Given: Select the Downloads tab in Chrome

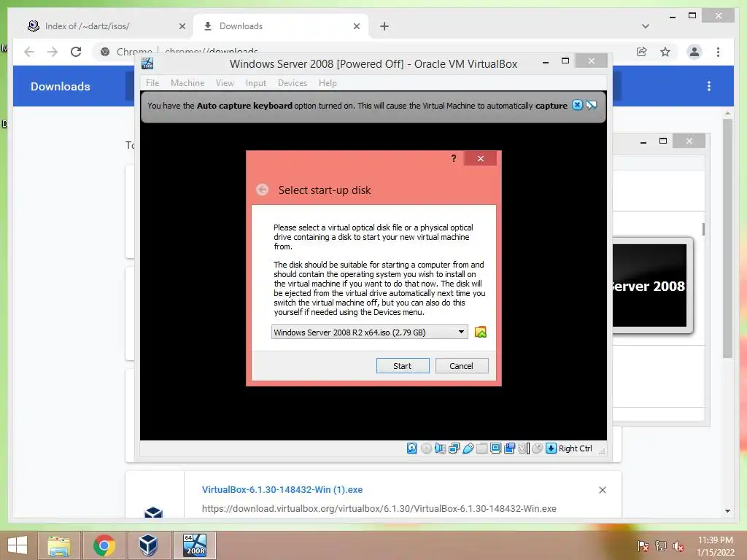Looking at the screenshot, I should pos(281,26).
